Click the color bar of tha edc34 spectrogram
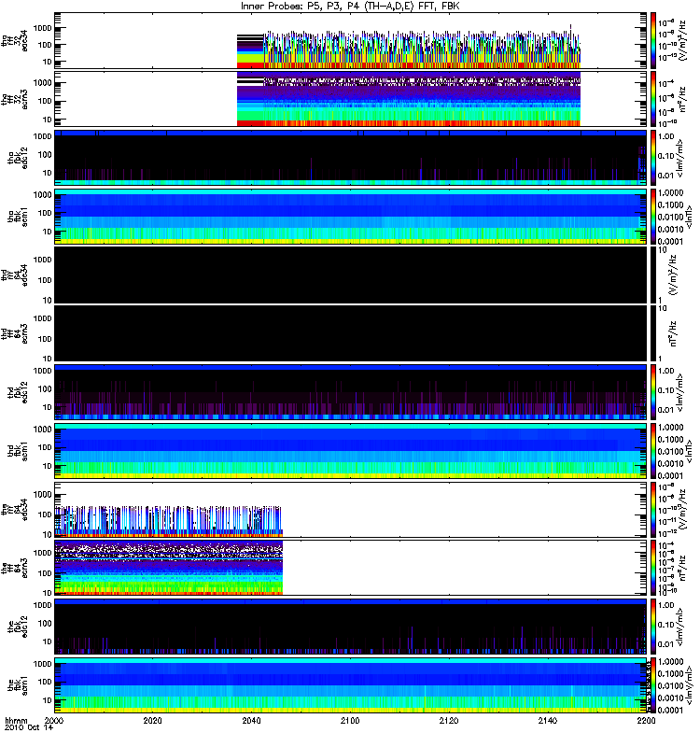The height and width of the screenshot is (747, 700). (x=653, y=40)
